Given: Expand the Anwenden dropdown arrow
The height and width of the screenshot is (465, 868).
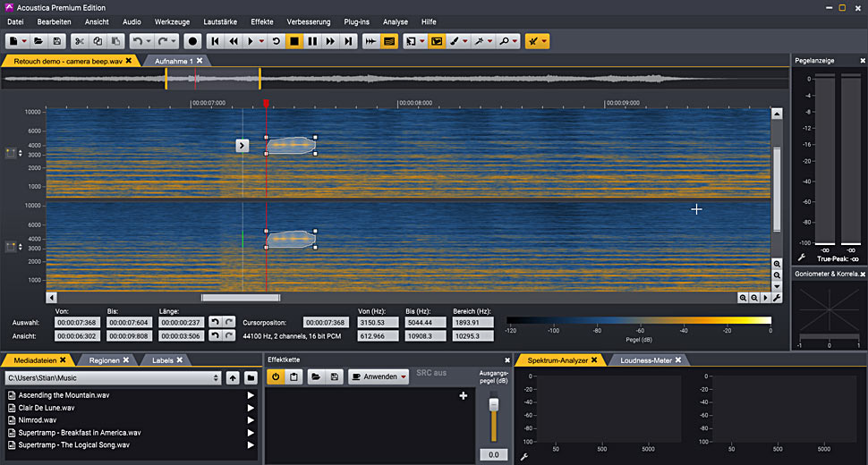Looking at the screenshot, I should [404, 377].
